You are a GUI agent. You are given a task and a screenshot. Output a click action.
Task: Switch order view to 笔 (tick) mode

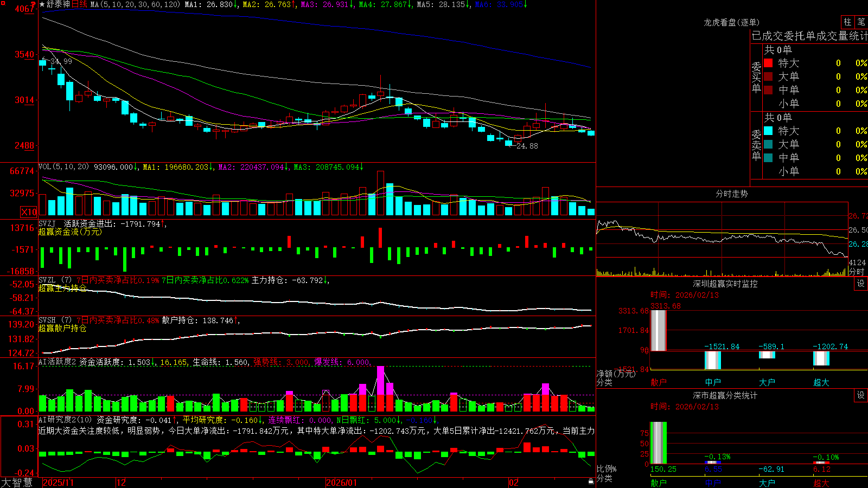click(x=861, y=22)
